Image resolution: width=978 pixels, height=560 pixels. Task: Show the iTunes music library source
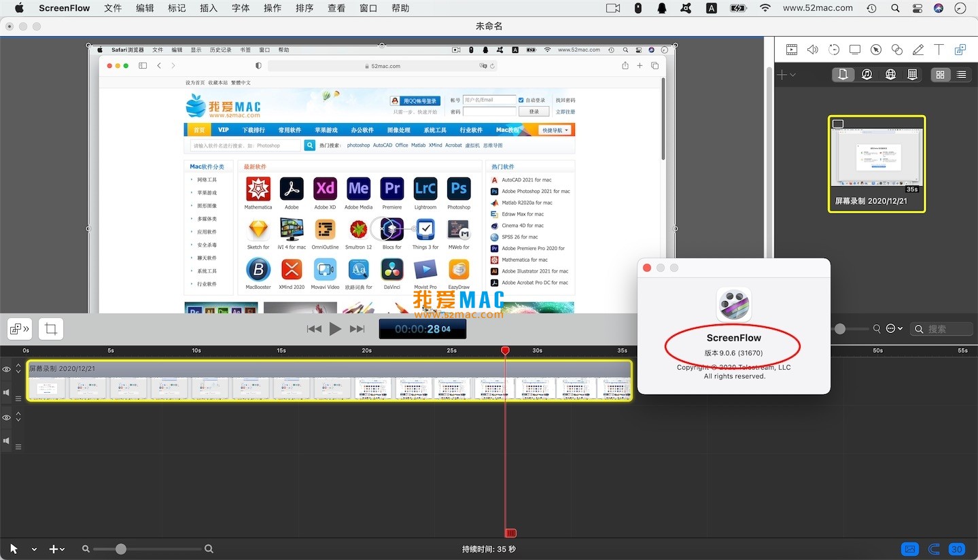click(x=867, y=75)
